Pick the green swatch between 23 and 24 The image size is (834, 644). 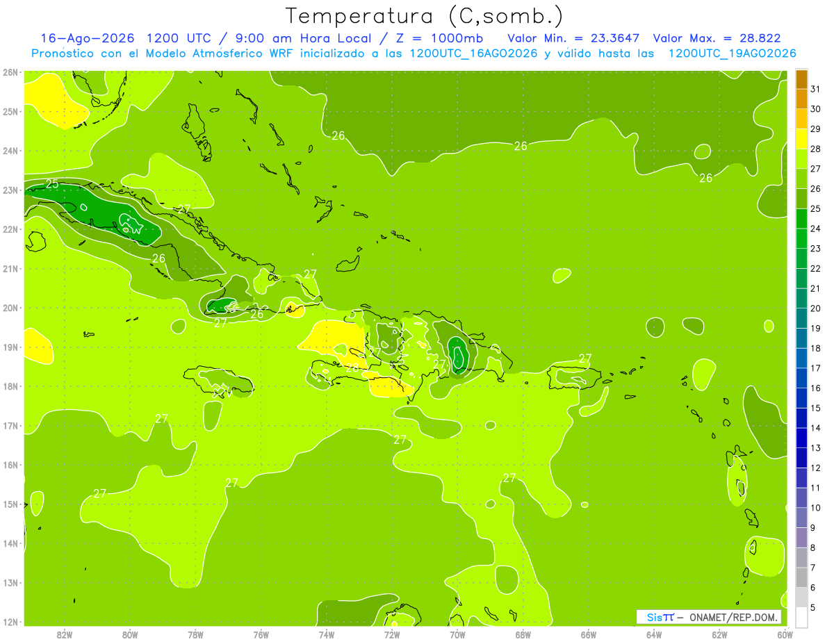(x=801, y=238)
